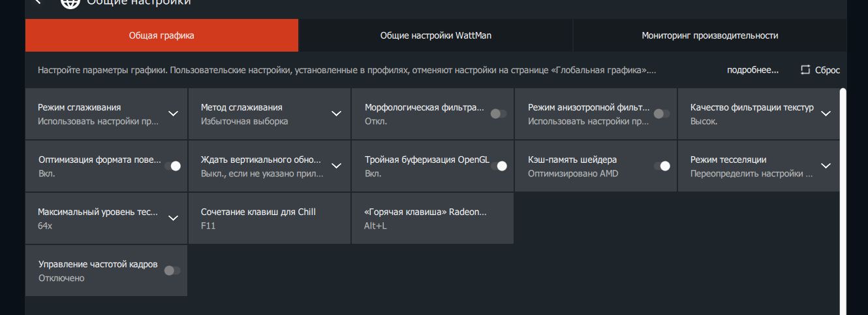Expand Качество фильтрации текстур dropdown

coord(826,114)
